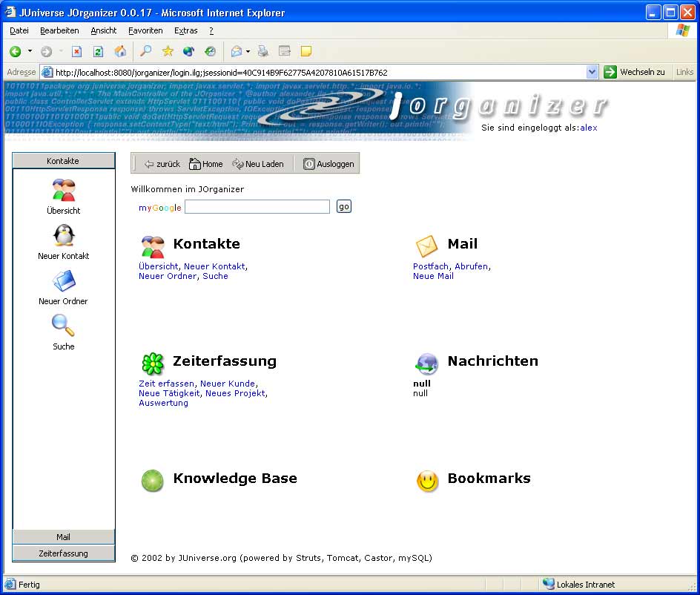Click the Suche magnifier icon in sidebar
700x595 pixels.
point(63,326)
